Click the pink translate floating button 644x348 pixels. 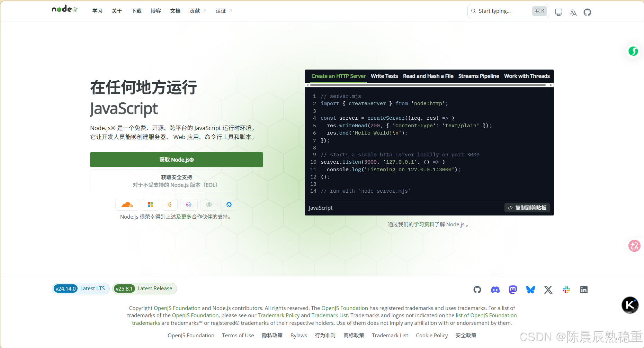[x=634, y=246]
